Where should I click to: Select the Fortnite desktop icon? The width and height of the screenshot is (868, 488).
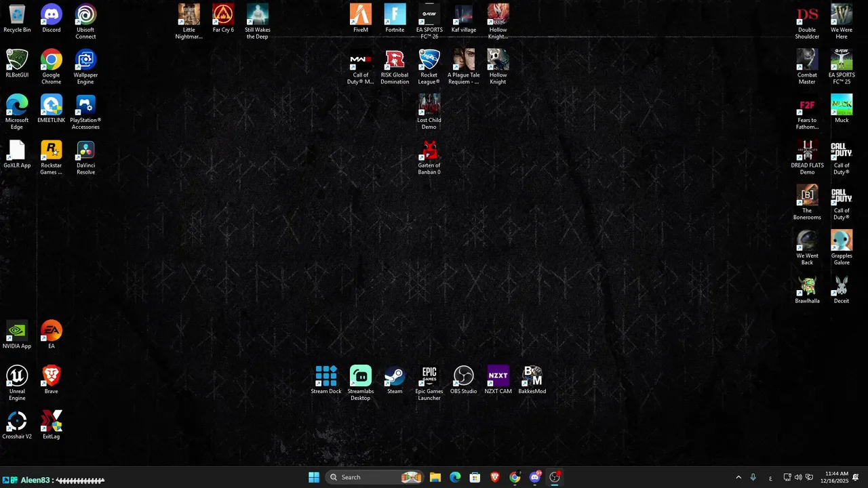click(395, 18)
